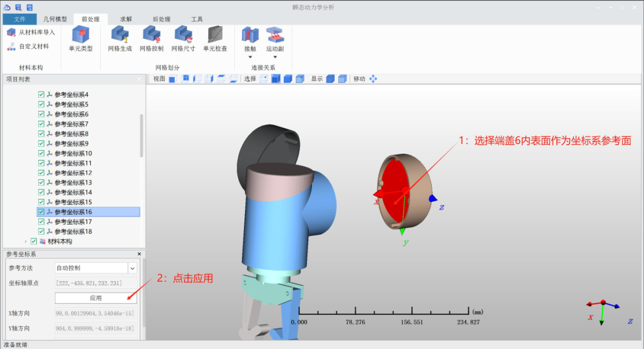Select the front-face view cube icon
The image size is (644, 349).
pos(172,79)
